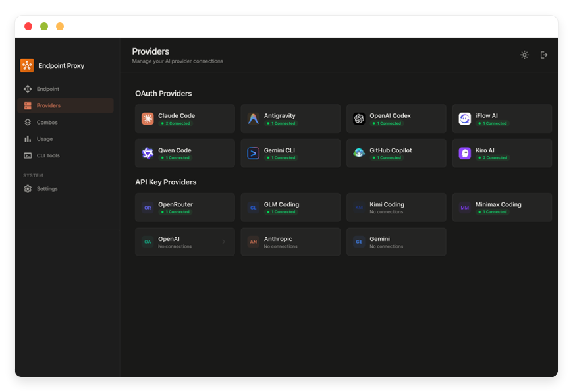The width and height of the screenshot is (573, 392).
Task: Select Providers in the sidebar
Action: click(x=65, y=105)
